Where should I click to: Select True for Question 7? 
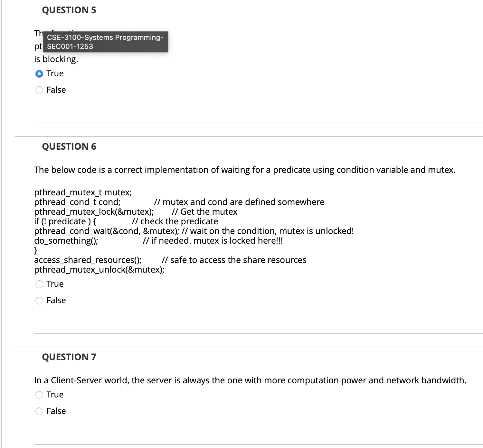(39, 395)
